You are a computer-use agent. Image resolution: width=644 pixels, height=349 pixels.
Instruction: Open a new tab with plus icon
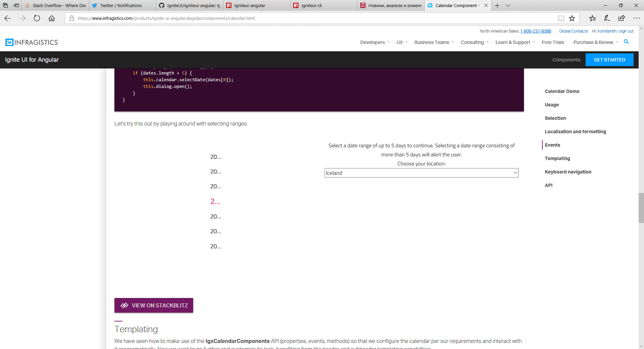[497, 5]
